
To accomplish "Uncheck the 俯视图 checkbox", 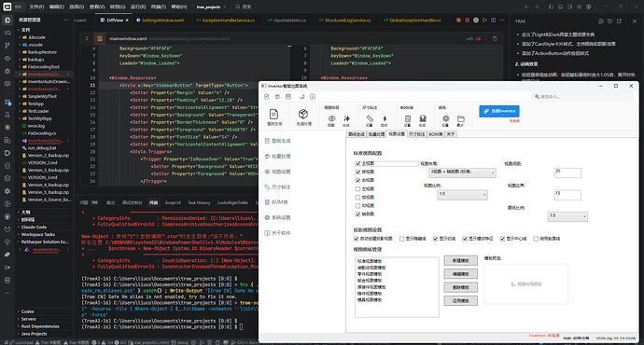I will (357, 172).
